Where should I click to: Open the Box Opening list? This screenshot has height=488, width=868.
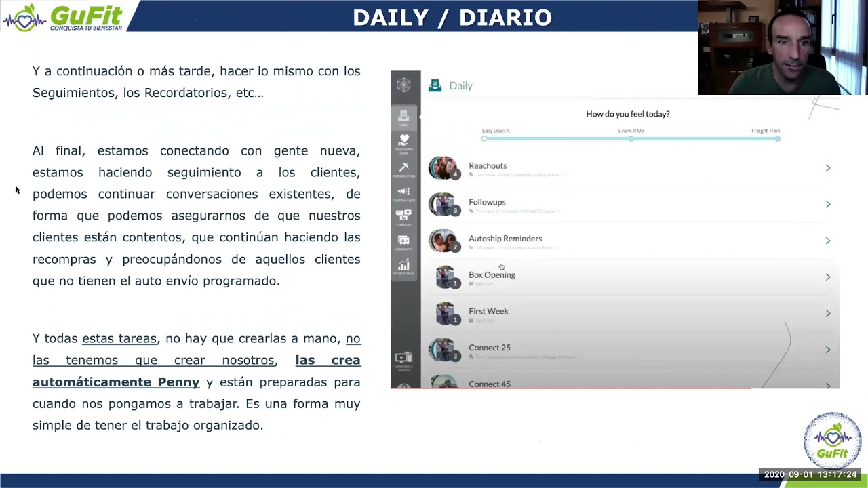[632, 277]
